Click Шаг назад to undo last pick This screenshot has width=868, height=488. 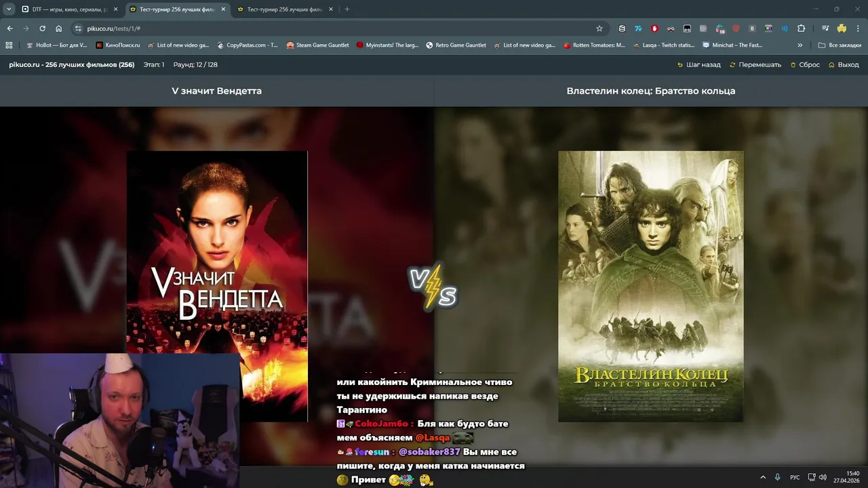699,65
